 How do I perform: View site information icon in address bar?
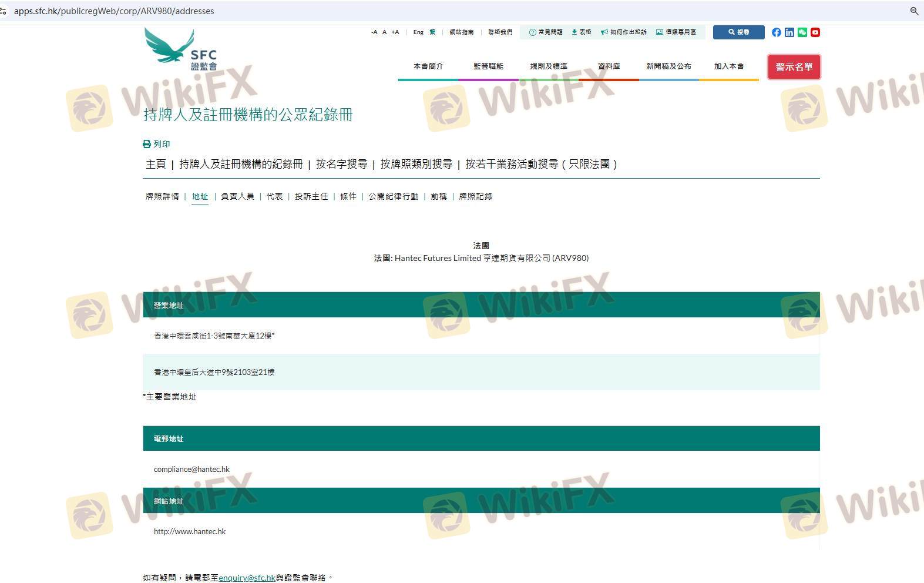pos(4,11)
